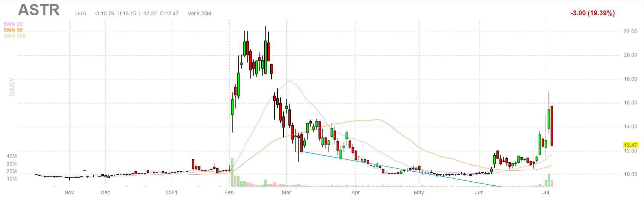Click the 18.00 price axis label
The width and height of the screenshot is (644, 201).
[x=630, y=79]
